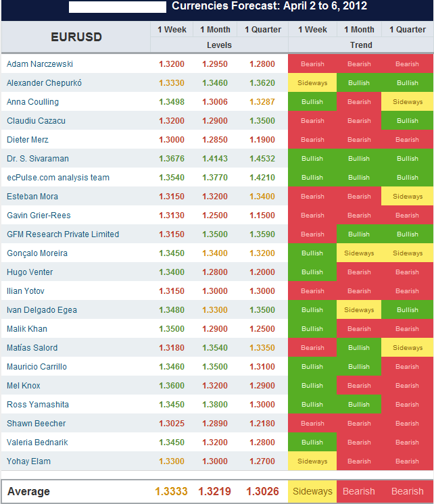Select Ross Yamashita's 1.3800 month level
Screen dimensions: 434x504
pos(215,405)
